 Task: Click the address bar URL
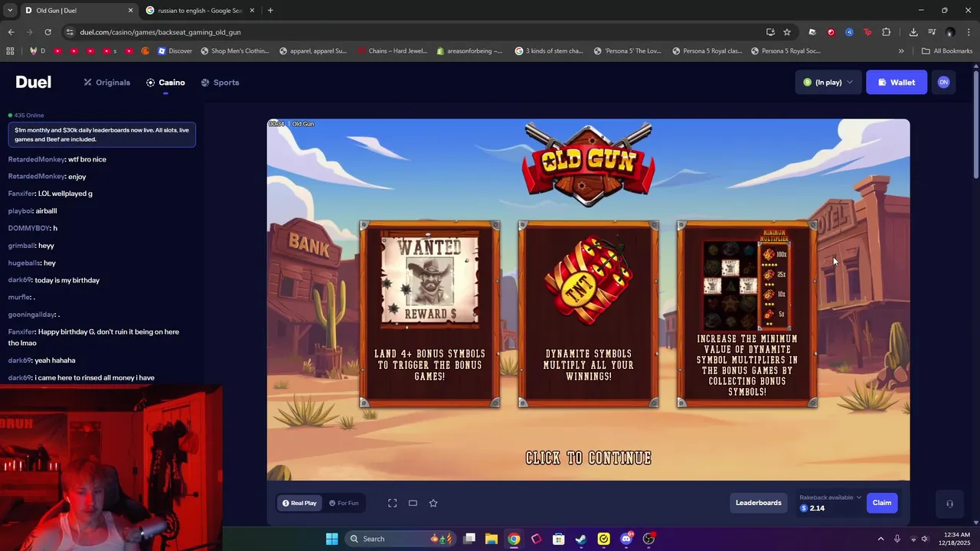click(x=160, y=32)
